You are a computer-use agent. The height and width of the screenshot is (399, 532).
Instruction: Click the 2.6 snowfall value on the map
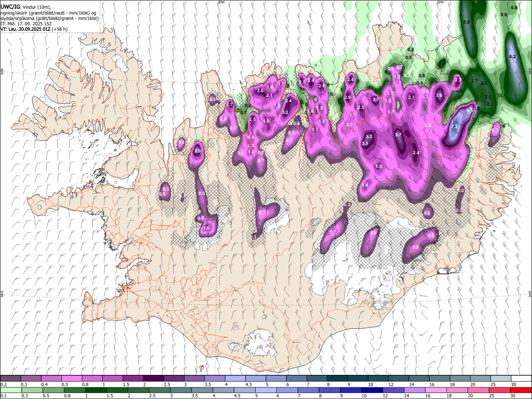[261, 91]
